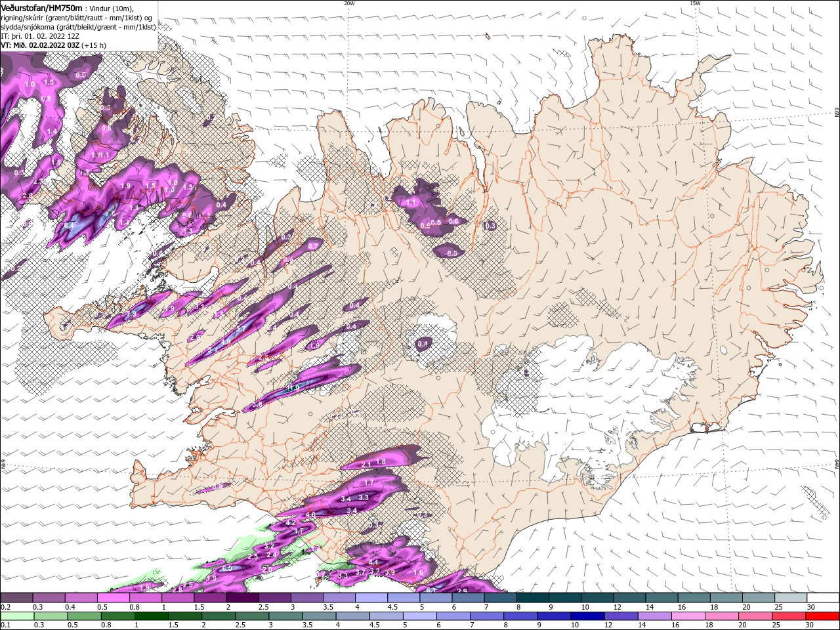Select the deep purple snow-scale swatch between 2 and 2.5

point(242,598)
